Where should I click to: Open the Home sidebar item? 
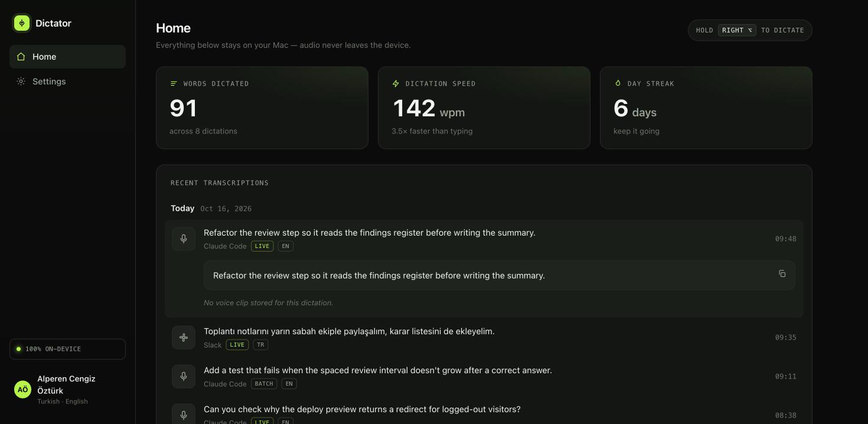tap(67, 57)
